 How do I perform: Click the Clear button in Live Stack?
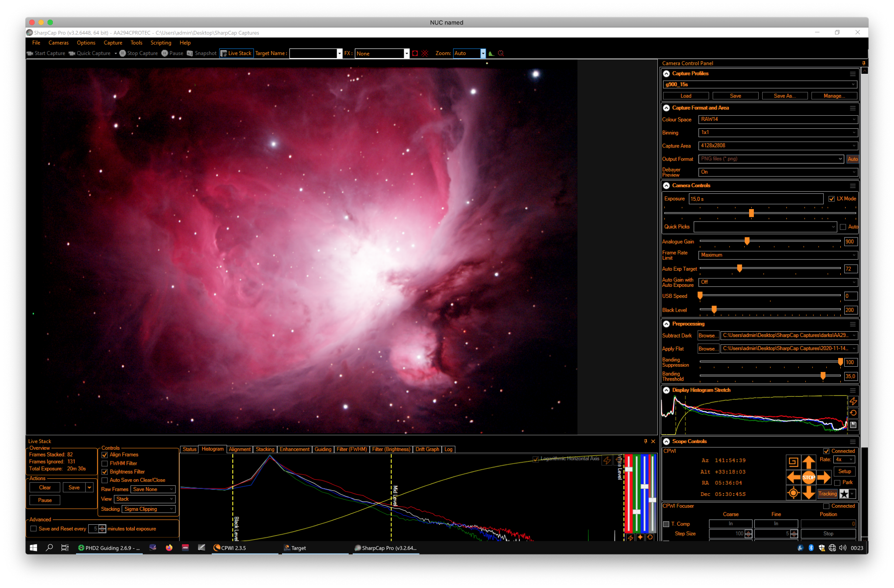(45, 488)
